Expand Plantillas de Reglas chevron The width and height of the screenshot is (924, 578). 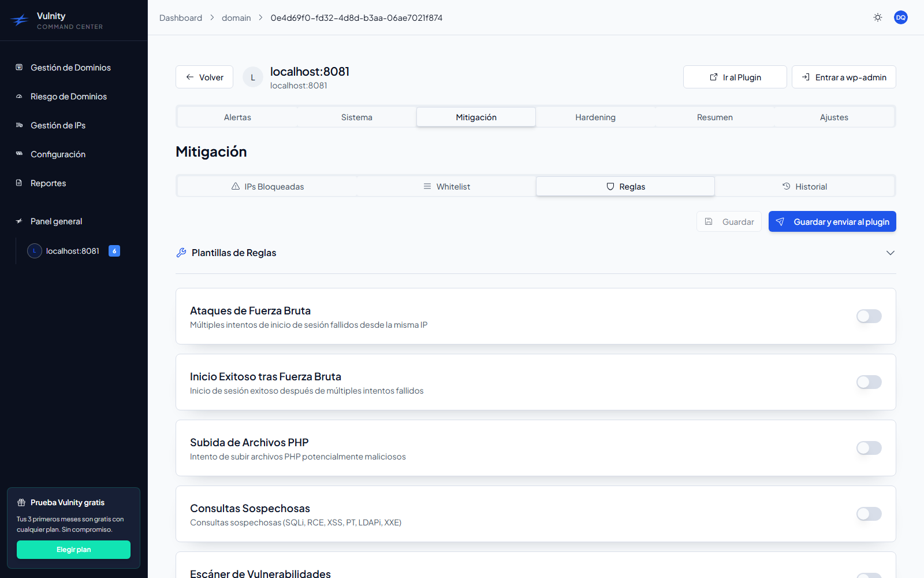point(891,253)
